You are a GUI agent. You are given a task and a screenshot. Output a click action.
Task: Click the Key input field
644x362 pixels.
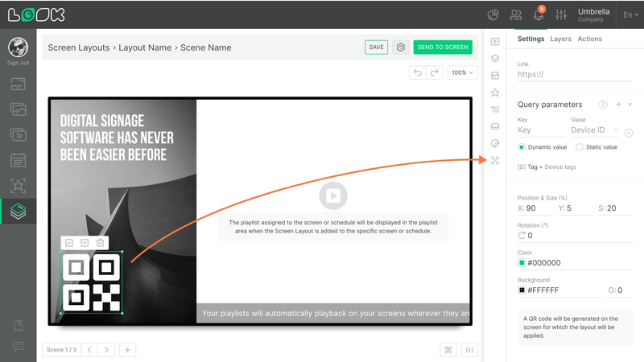541,130
